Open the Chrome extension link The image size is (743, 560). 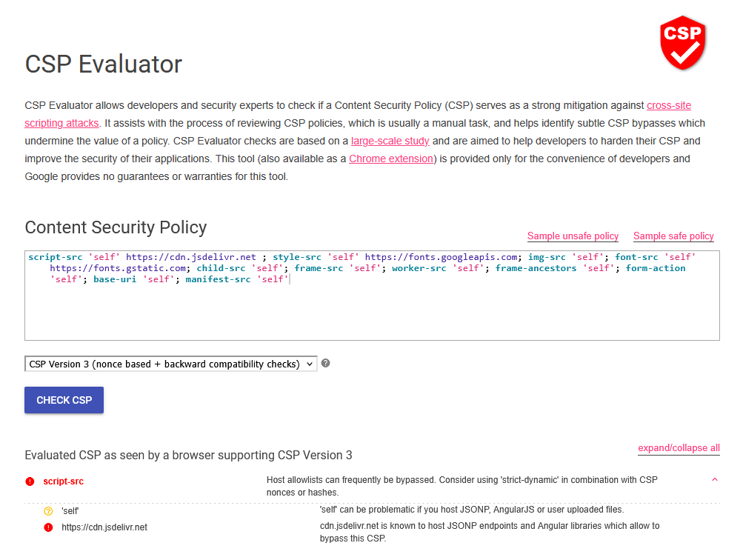[391, 159]
